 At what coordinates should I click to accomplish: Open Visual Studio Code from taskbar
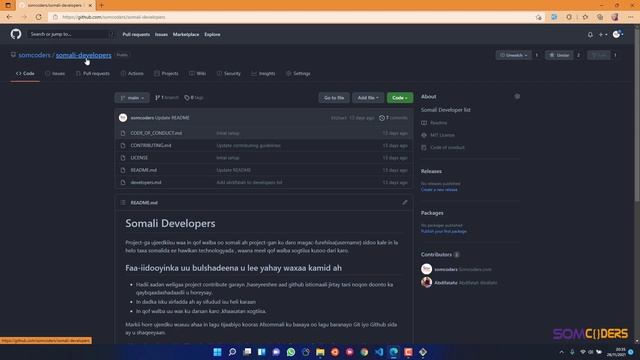pyautogui.click(x=379, y=352)
